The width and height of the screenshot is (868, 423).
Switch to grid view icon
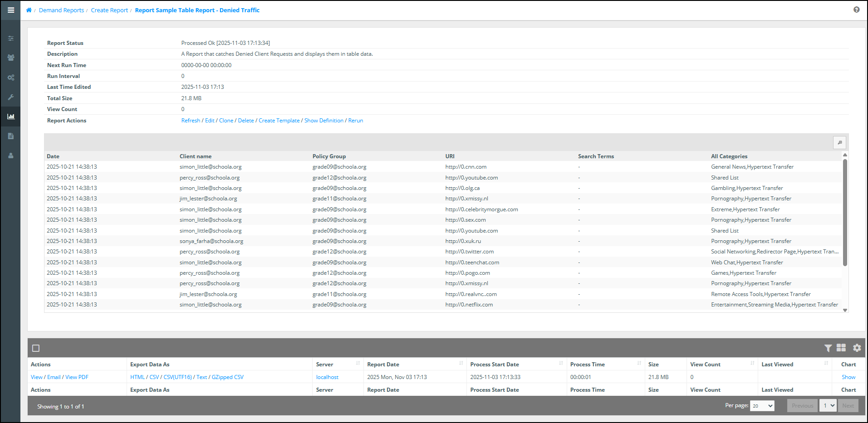pos(841,348)
